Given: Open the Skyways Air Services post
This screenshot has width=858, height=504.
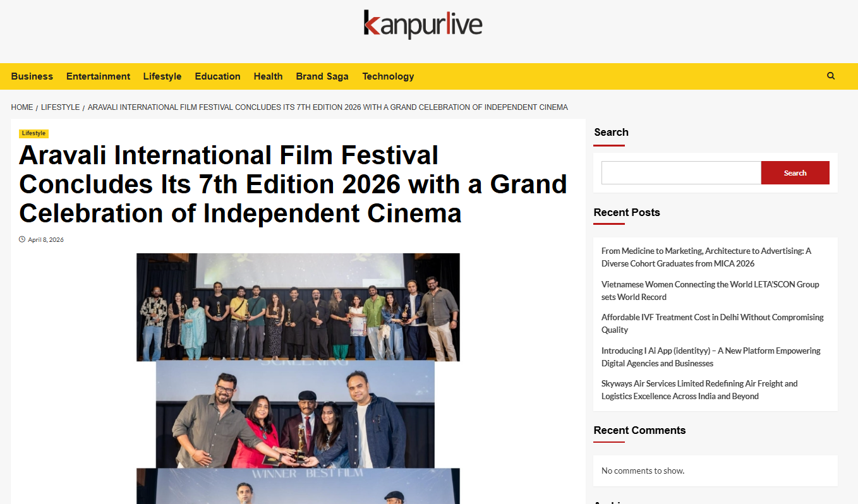Looking at the screenshot, I should tap(699, 390).
